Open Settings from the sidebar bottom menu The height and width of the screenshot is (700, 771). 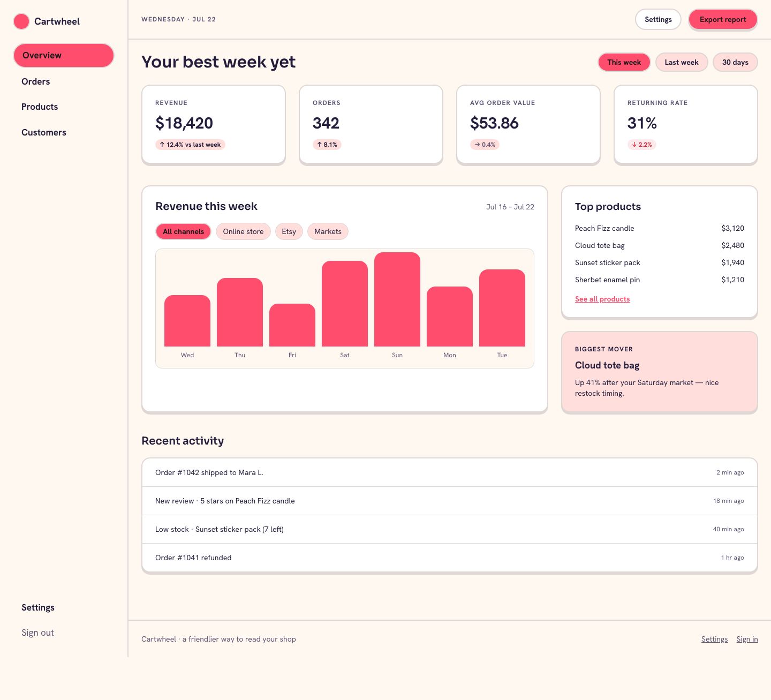pos(38,607)
